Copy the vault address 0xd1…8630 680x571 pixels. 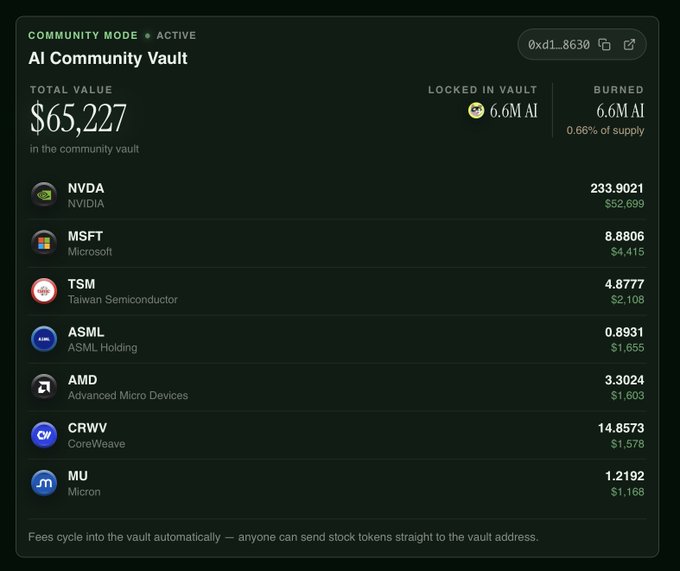coord(604,44)
